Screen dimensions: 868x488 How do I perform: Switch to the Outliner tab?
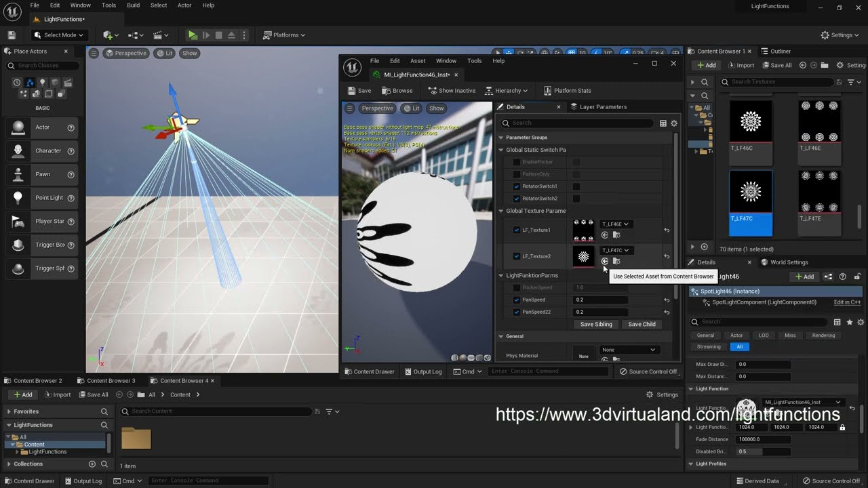tap(775, 52)
